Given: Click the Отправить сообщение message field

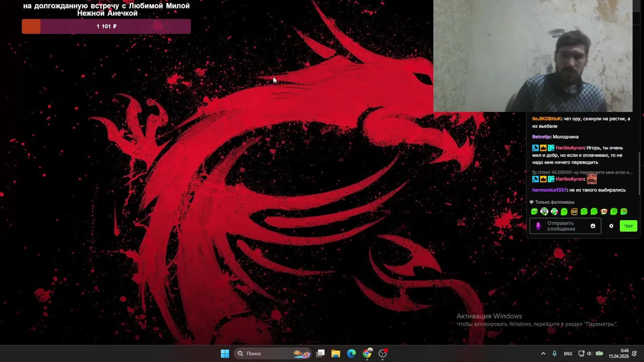Looking at the screenshot, I should coord(565,226).
